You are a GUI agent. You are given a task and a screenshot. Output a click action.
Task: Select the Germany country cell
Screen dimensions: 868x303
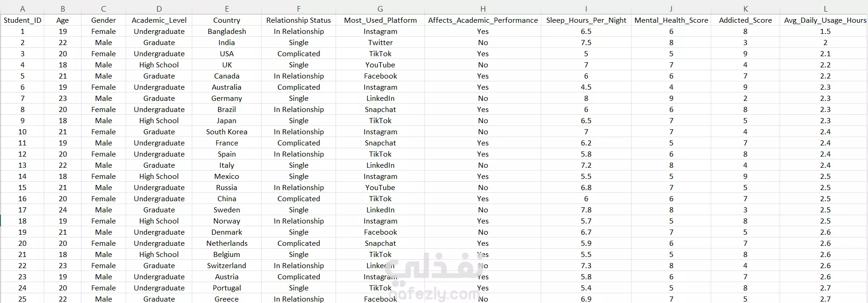(227, 98)
